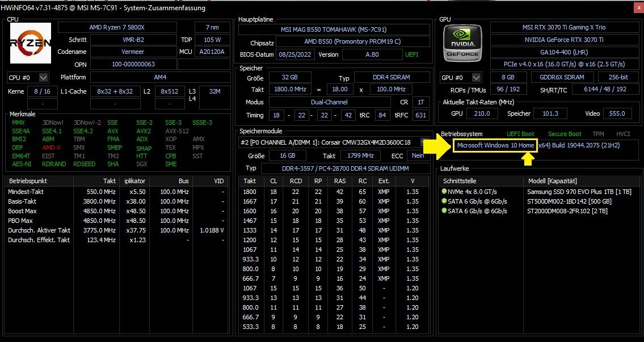Click the BIOS version A.B0 field

(x=372, y=54)
